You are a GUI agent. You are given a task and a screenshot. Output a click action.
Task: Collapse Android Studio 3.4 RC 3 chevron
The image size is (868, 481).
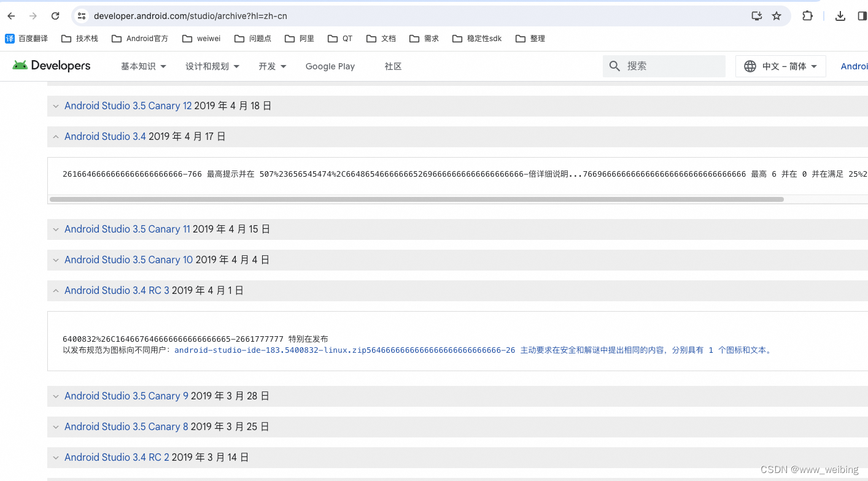click(56, 291)
